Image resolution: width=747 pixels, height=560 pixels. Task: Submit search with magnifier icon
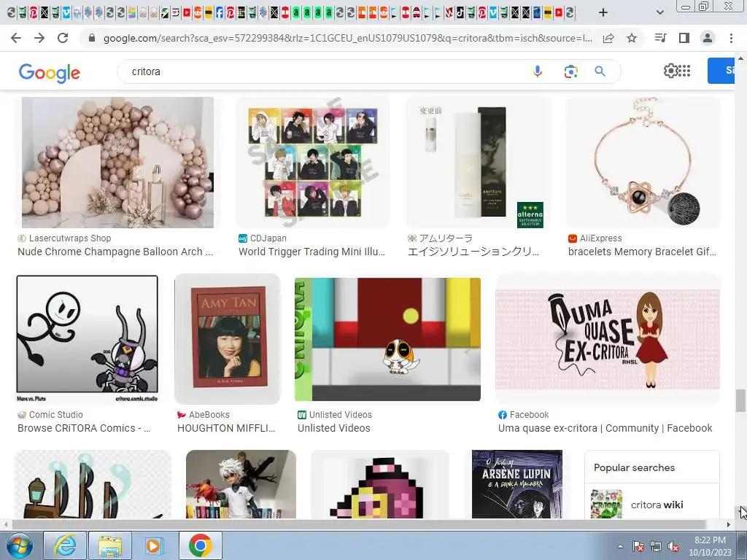pyautogui.click(x=600, y=71)
